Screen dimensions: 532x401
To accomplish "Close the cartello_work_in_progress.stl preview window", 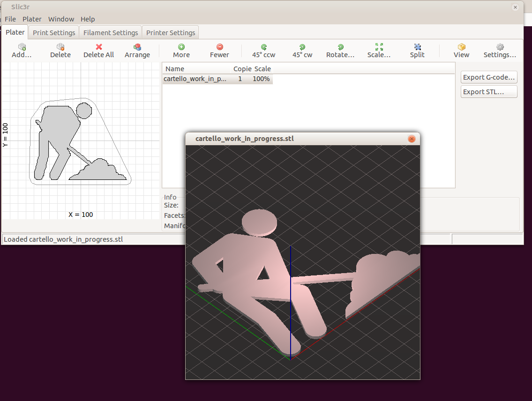I will pos(412,139).
